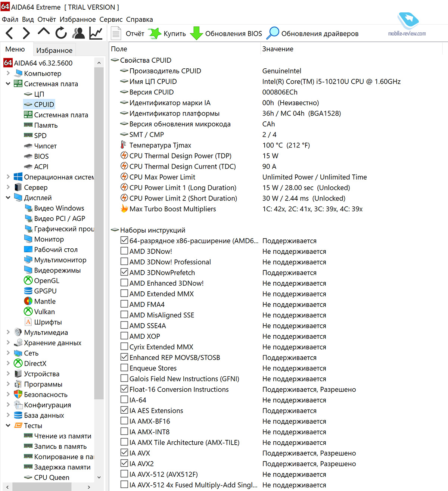Viewport: 448px width, 491px height.
Task: Collapse the Дисплей tree node
Action: (x=8, y=198)
